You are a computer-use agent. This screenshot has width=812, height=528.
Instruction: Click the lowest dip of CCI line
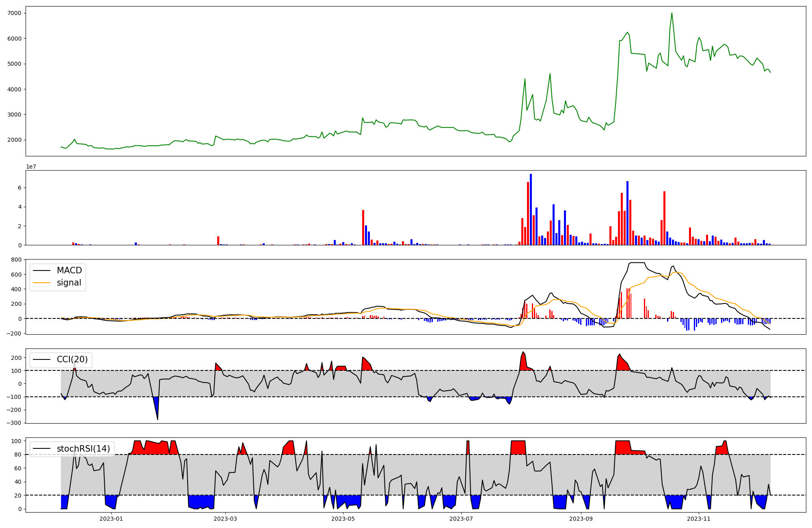(x=158, y=419)
